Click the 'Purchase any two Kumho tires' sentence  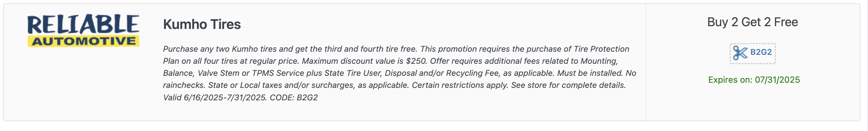click(289, 49)
